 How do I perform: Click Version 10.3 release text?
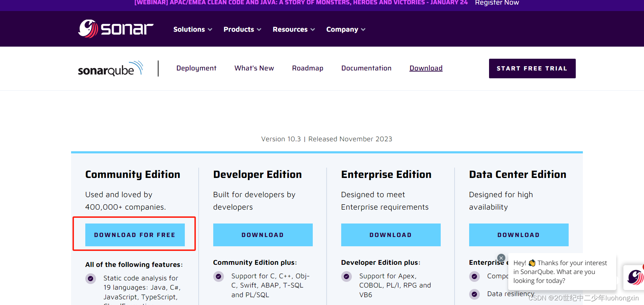327,139
